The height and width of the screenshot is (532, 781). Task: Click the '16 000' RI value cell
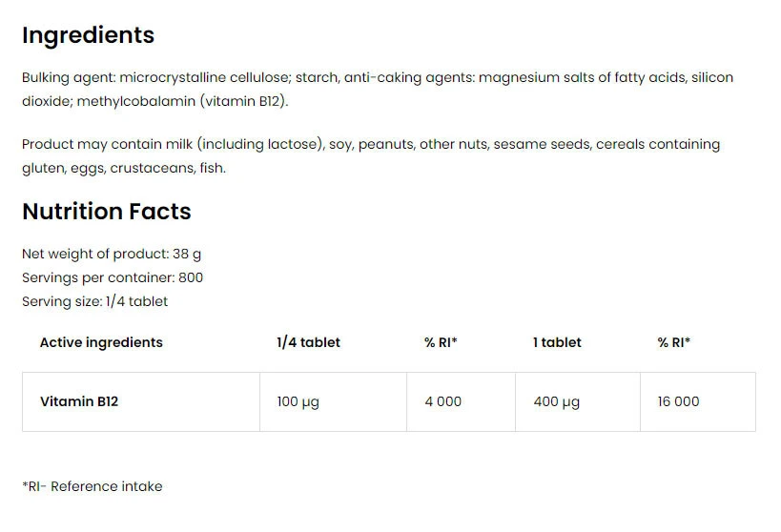pos(678,401)
